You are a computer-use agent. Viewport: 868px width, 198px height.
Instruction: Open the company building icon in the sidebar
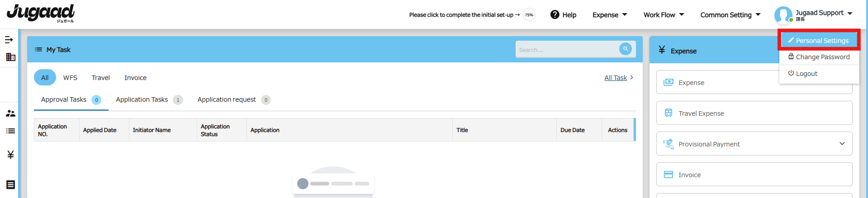coord(10,57)
